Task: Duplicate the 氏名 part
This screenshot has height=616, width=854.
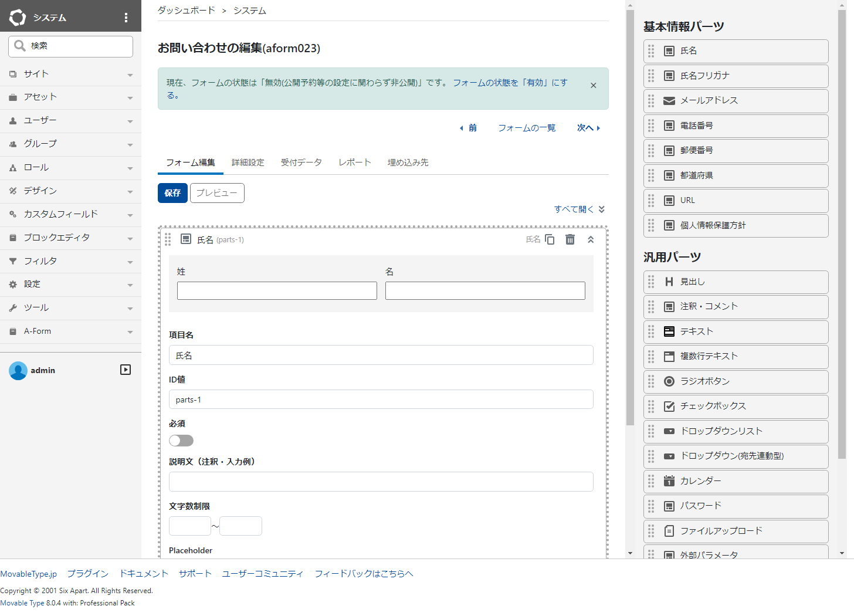Action: 549,239
